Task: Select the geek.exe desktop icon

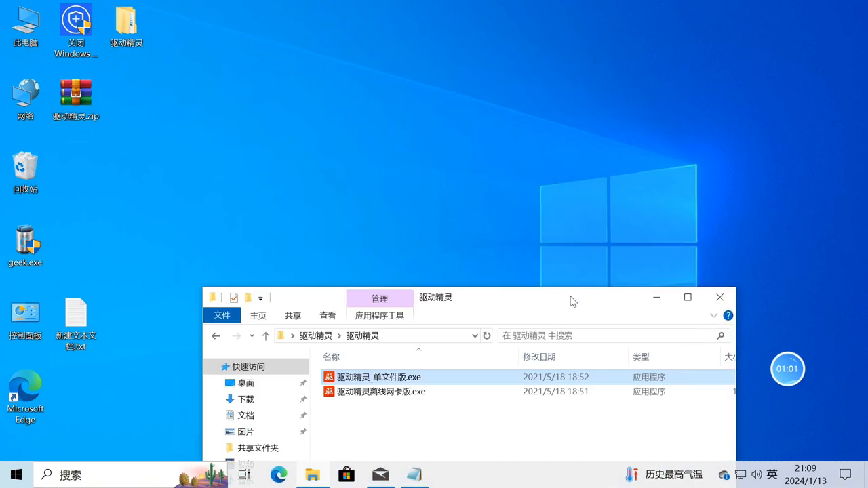Action: pyautogui.click(x=25, y=246)
